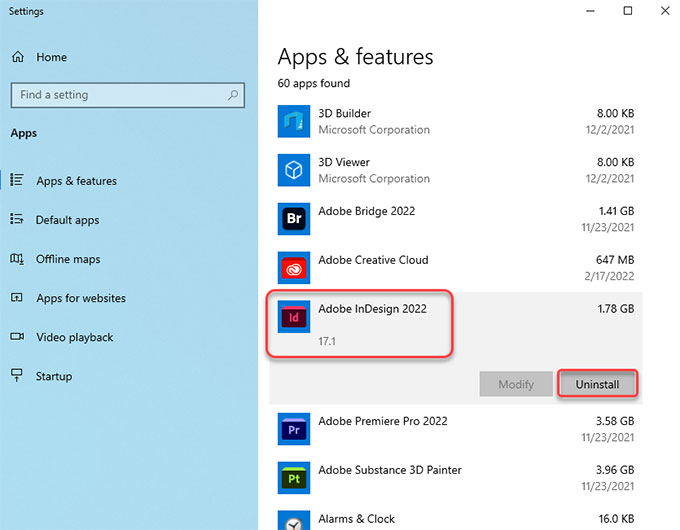Click the Adobe Bridge Br icon
The height and width of the screenshot is (530, 680).
click(294, 219)
